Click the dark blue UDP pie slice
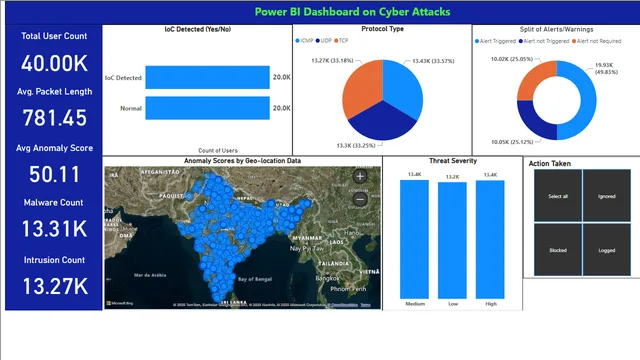640x360 pixels. (x=382, y=122)
